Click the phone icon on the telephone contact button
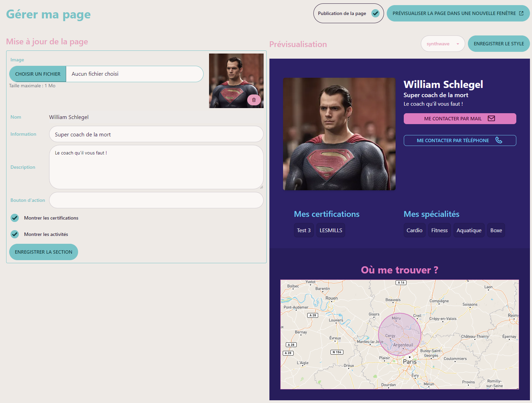Image resolution: width=532 pixels, height=403 pixels. click(x=499, y=140)
